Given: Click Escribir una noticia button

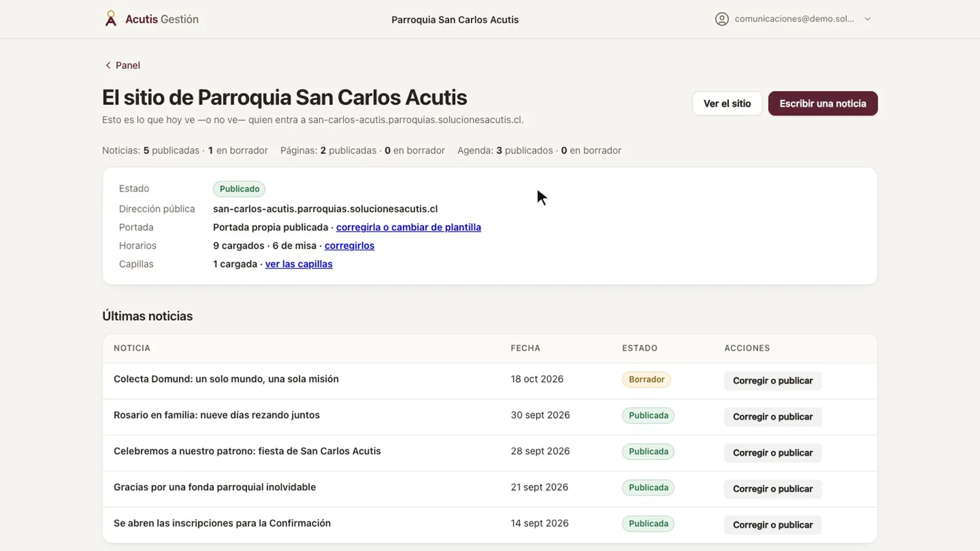Looking at the screenshot, I should pos(823,103).
